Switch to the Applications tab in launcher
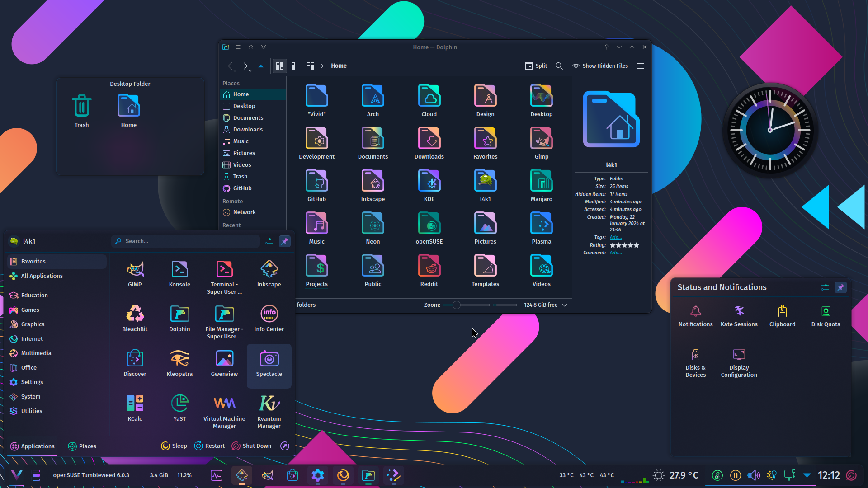This screenshot has width=868, height=488. coord(32,446)
